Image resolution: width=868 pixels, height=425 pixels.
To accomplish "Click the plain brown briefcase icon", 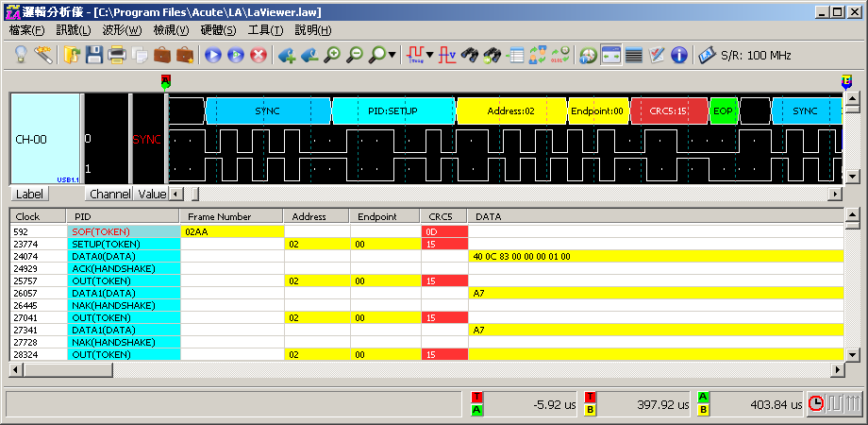I will tap(162, 55).
